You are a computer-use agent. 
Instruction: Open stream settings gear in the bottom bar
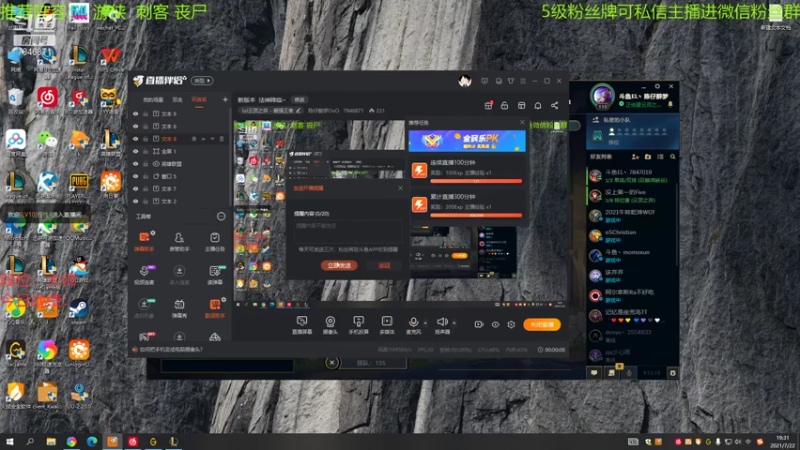[511, 324]
